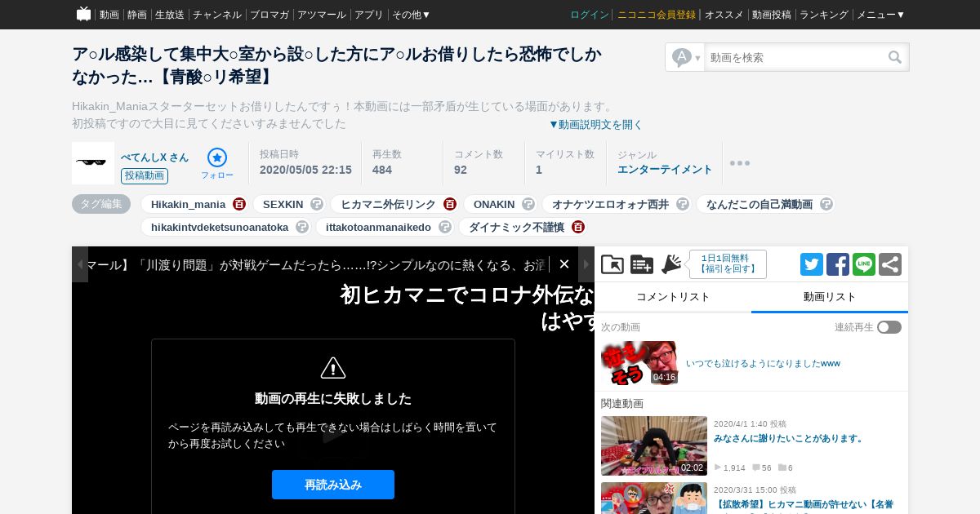980x514 pixels.
Task: Open the uploader name link beside avatar
Action: (x=154, y=157)
